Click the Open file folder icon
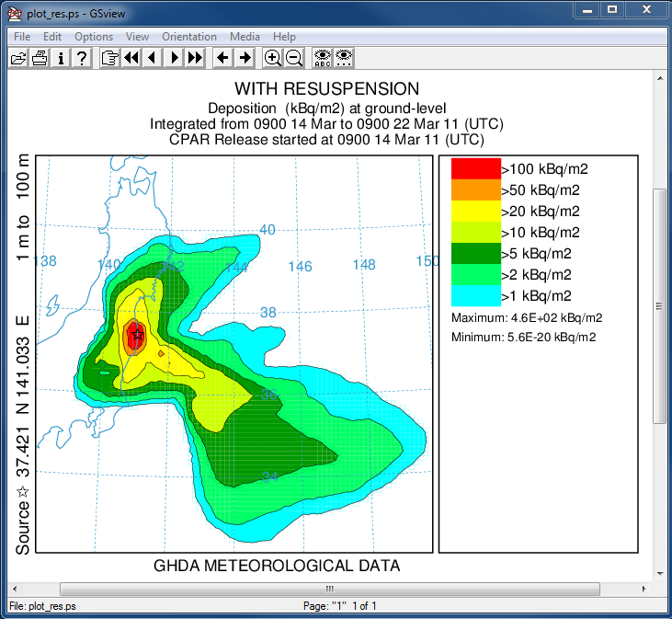672x619 pixels. click(x=17, y=58)
